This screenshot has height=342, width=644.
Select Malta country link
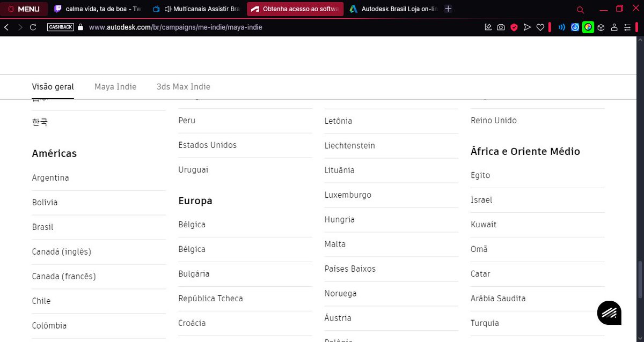[335, 244]
